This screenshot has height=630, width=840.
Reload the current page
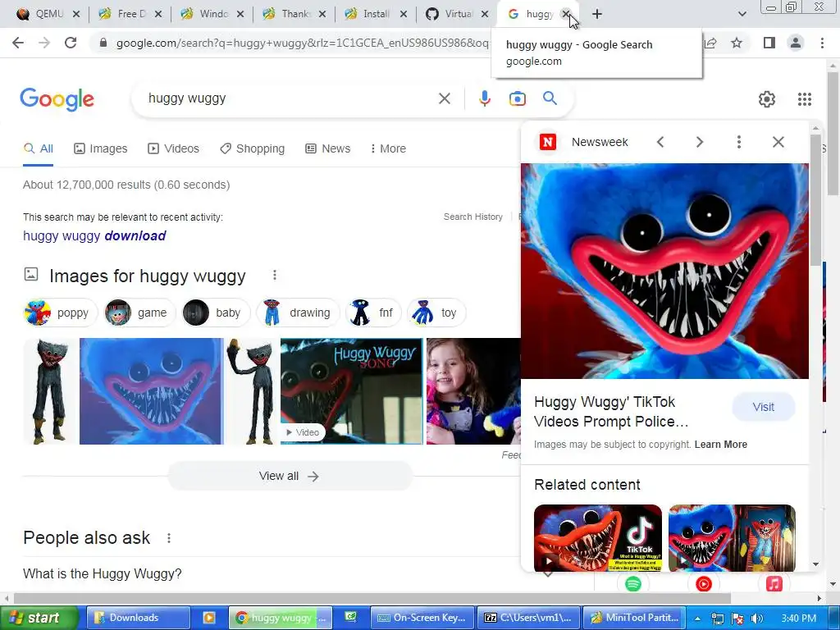point(71,43)
